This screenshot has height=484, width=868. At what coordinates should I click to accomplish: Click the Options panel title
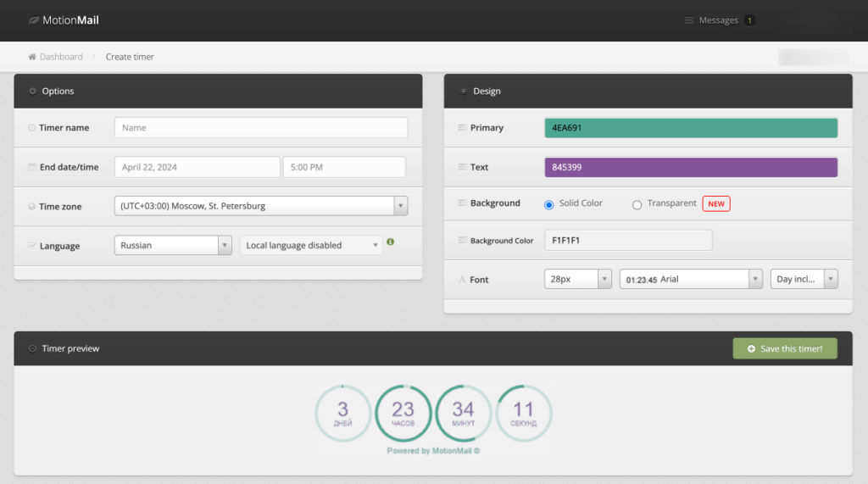pyautogui.click(x=58, y=91)
